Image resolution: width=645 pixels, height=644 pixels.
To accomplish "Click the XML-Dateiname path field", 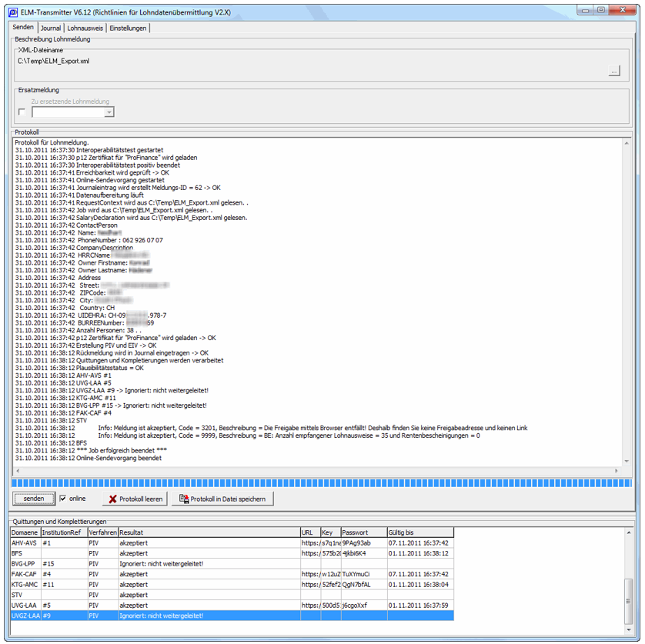I will coord(308,60).
